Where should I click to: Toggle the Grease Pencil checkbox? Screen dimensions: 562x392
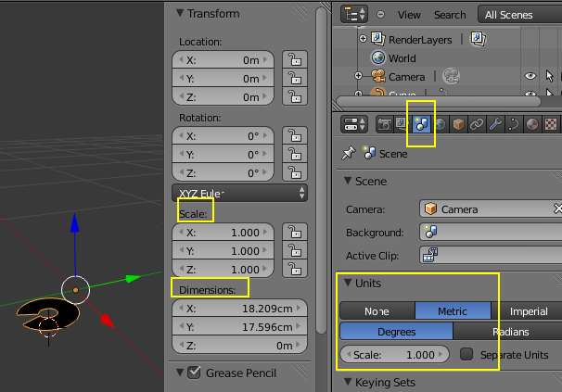[x=194, y=373]
